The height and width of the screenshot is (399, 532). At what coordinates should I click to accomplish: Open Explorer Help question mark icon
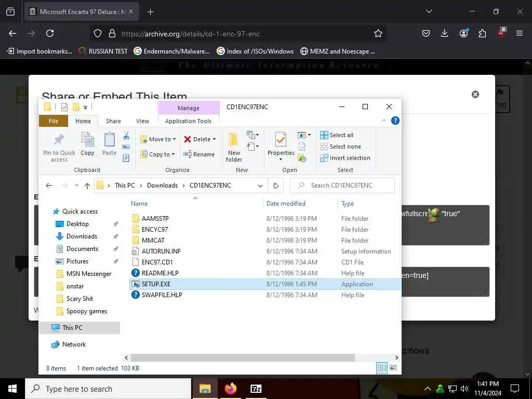tap(395, 121)
